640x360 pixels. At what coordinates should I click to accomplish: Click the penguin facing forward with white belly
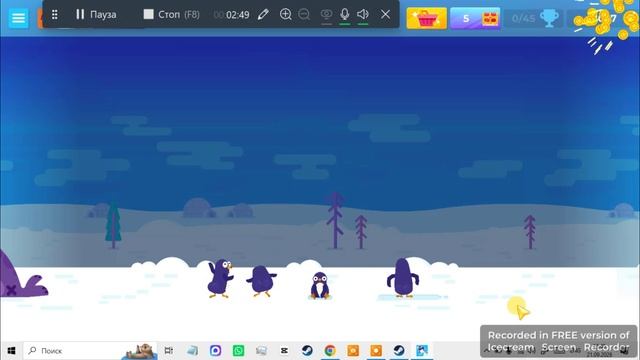(x=320, y=286)
